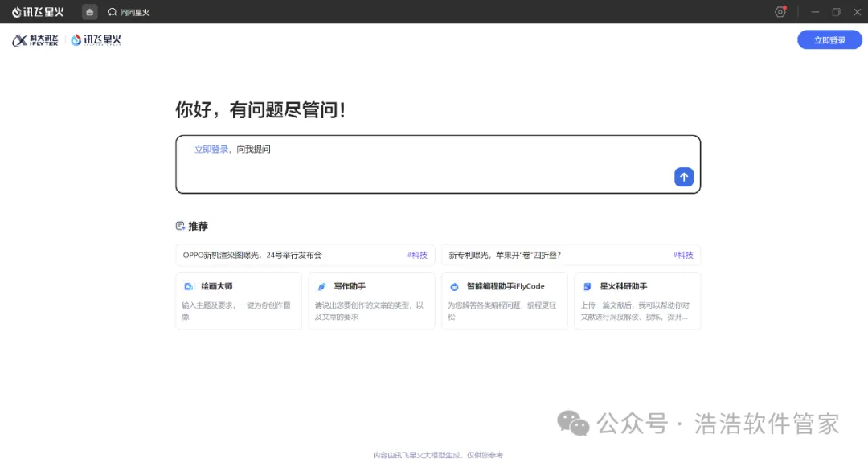Click the 绘画大师 description text
This screenshot has width=868, height=459.
coord(236,311)
